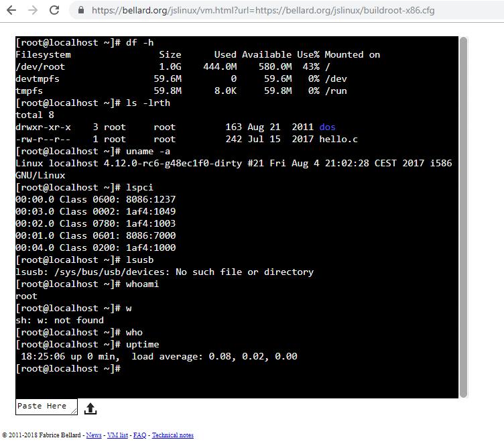Click the PCI entry '1af4:1049'
The image size is (504, 442).
click(x=151, y=211)
